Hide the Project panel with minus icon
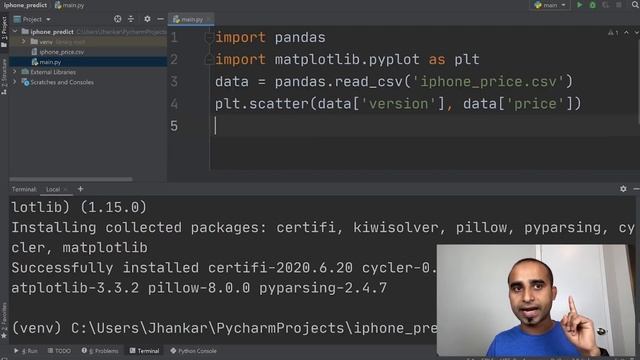The width and height of the screenshot is (640, 360). click(x=160, y=19)
